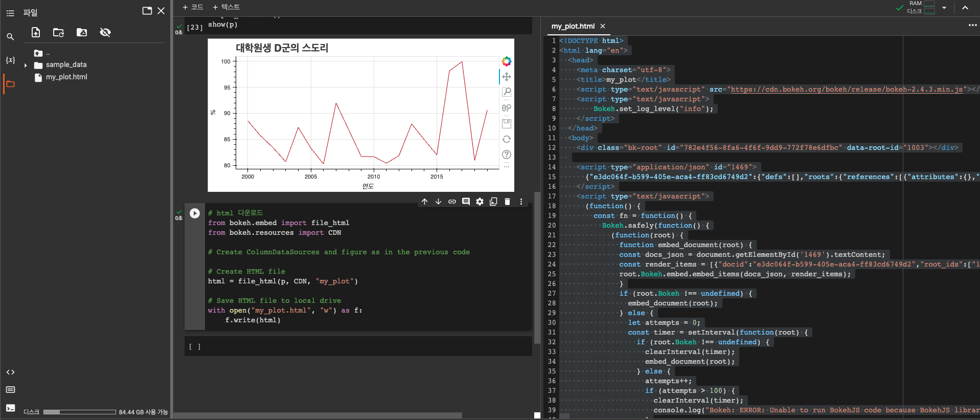
Task: Click the disk usage progress bar
Action: (80, 412)
